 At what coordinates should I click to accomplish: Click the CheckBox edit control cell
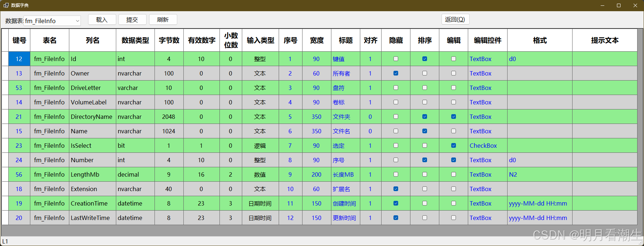488,146
